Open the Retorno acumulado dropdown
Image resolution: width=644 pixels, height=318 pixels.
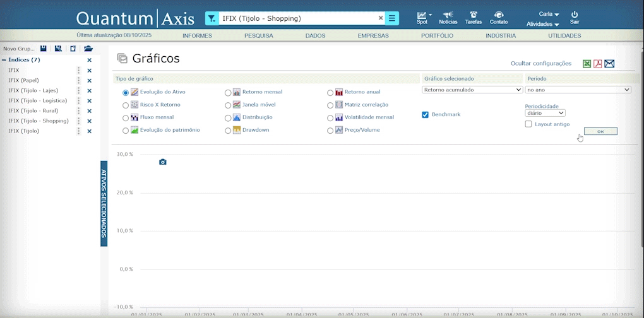[x=472, y=90]
